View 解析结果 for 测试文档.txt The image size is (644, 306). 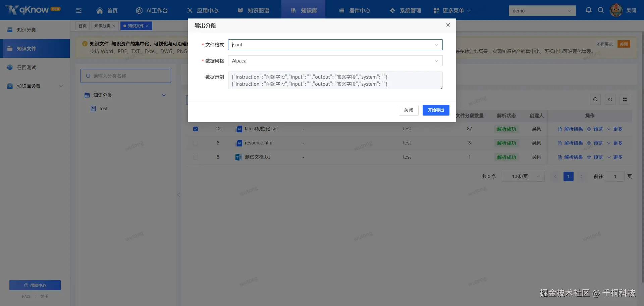point(570,157)
